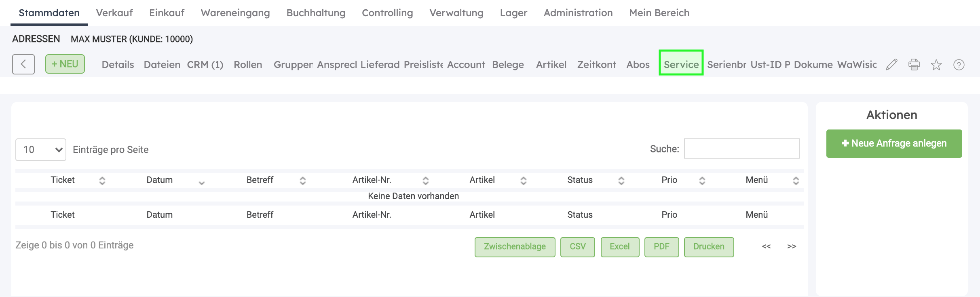Click into the Suche search field
The width and height of the screenshot is (980, 297).
click(x=741, y=148)
